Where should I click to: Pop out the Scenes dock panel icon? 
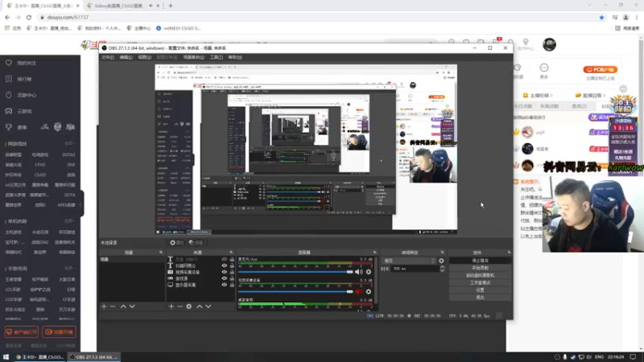161,252
